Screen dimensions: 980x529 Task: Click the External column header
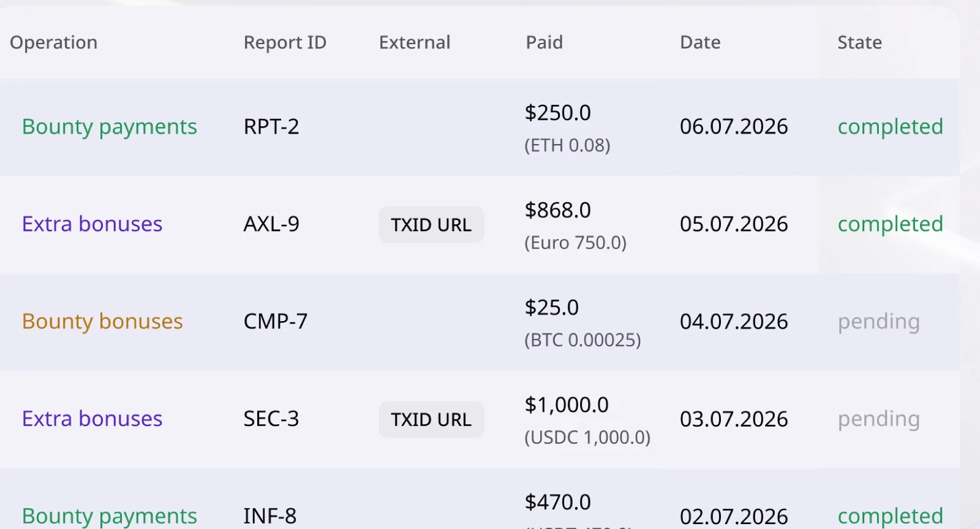(415, 42)
